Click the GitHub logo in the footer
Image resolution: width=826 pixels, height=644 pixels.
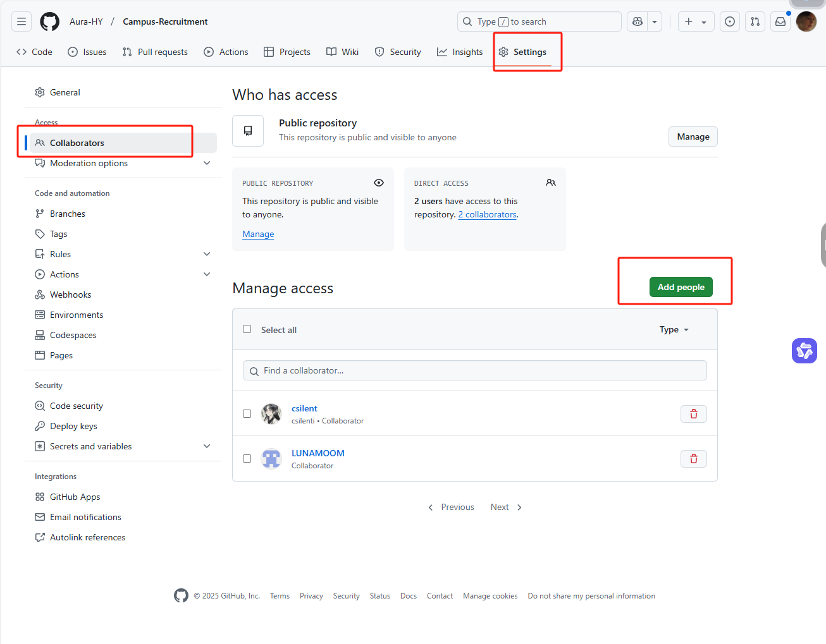182,596
